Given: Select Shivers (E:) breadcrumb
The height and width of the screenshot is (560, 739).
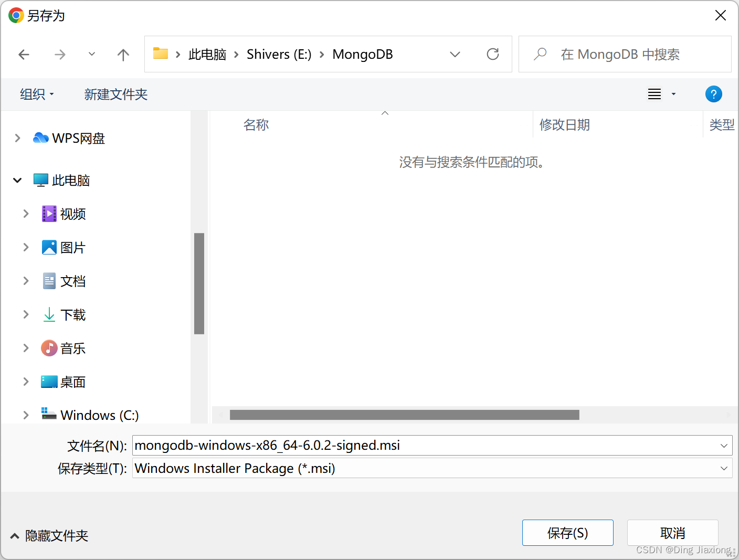Looking at the screenshot, I should pos(279,55).
